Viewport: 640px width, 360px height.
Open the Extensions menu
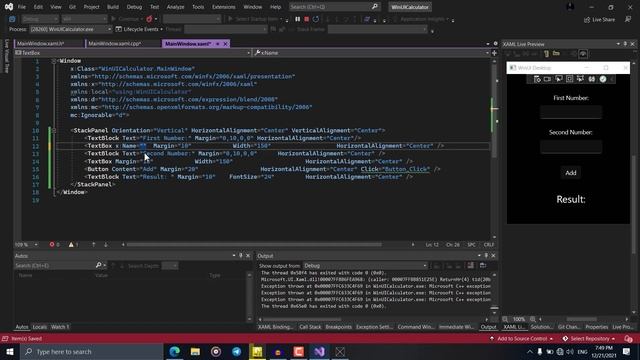point(223,7)
